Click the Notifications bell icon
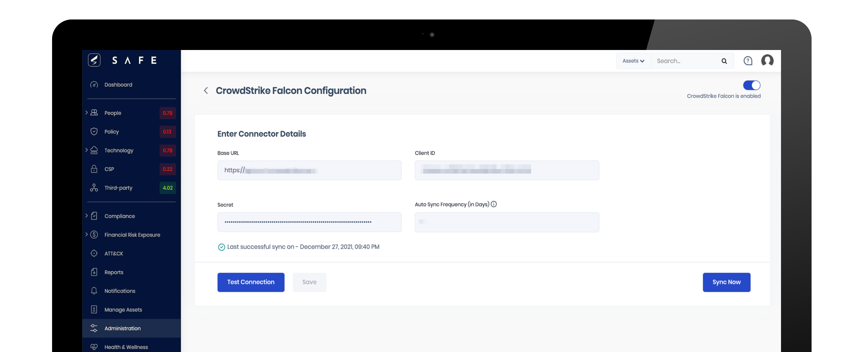868x352 pixels. coord(94,291)
